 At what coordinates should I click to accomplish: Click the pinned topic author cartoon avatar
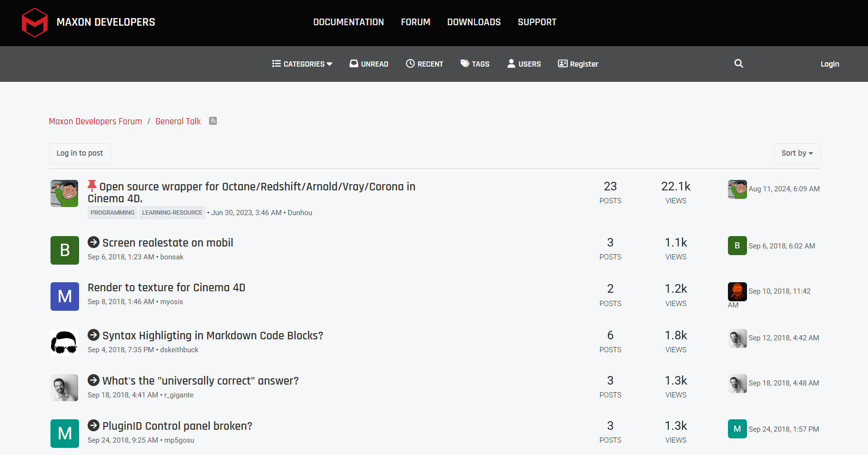[x=65, y=193]
